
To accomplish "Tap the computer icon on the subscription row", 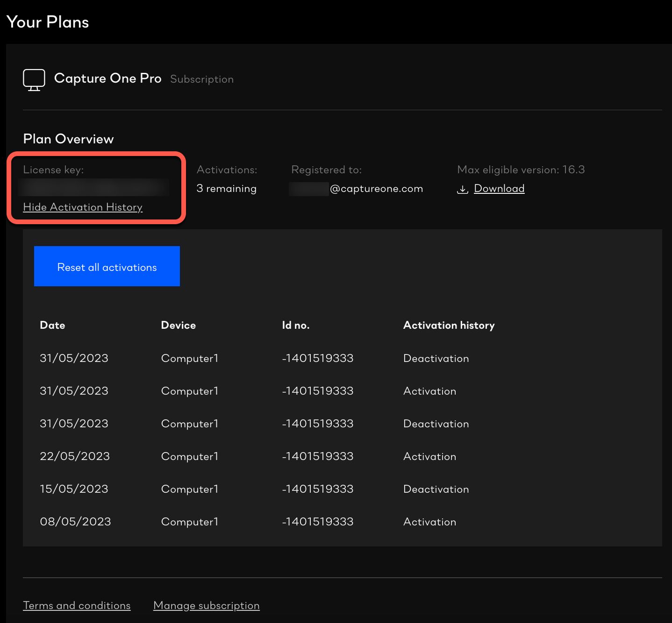I will (x=34, y=79).
